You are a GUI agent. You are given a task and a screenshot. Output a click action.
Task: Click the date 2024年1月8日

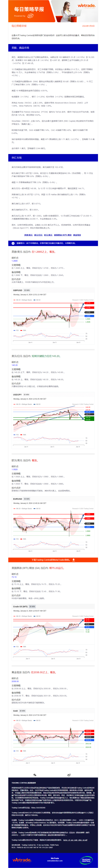pyautogui.click(x=88, y=26)
